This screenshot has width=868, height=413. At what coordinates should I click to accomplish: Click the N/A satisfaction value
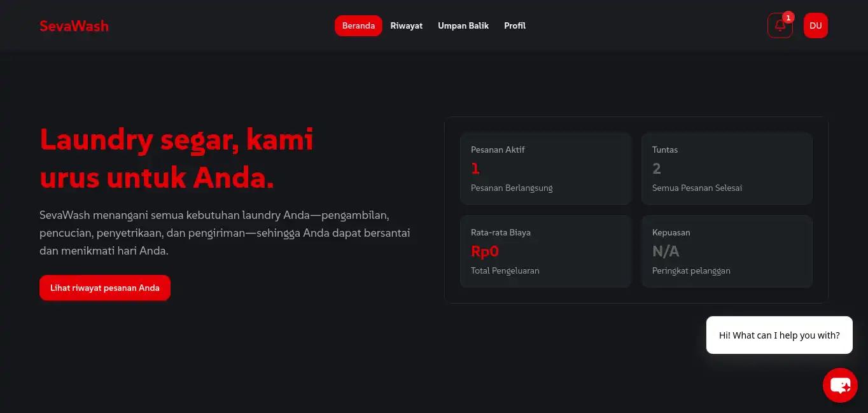pyautogui.click(x=666, y=251)
